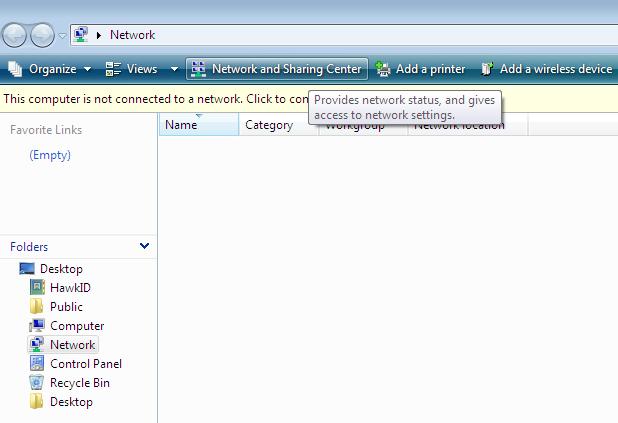Click the Organize icon in toolbar
The image size is (618, 423).
coord(15,69)
